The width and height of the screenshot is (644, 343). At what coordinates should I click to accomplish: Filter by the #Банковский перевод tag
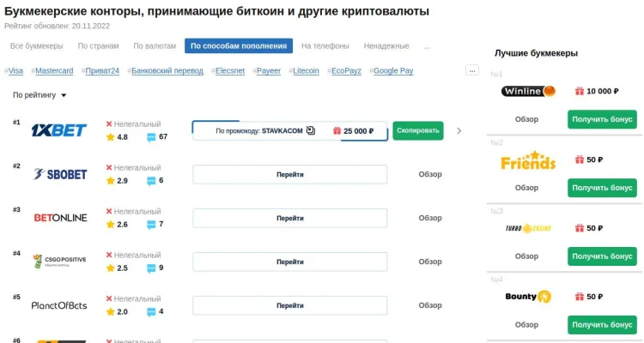pyautogui.click(x=165, y=70)
